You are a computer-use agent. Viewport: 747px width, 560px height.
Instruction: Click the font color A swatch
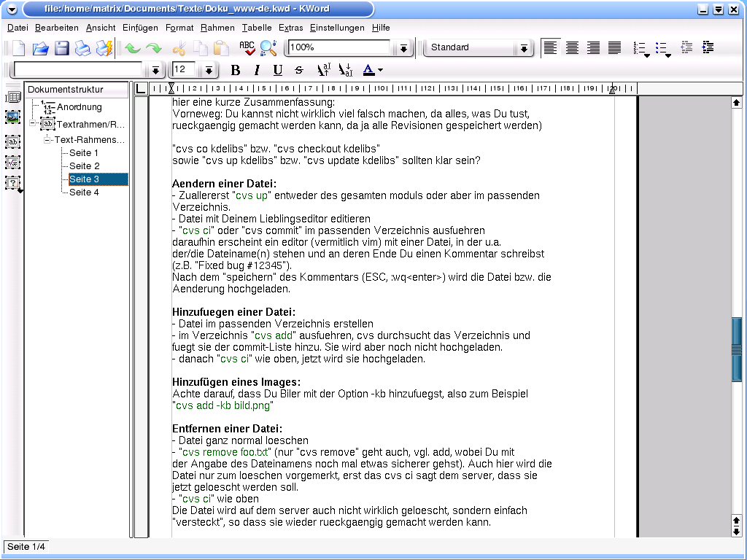coord(368,70)
